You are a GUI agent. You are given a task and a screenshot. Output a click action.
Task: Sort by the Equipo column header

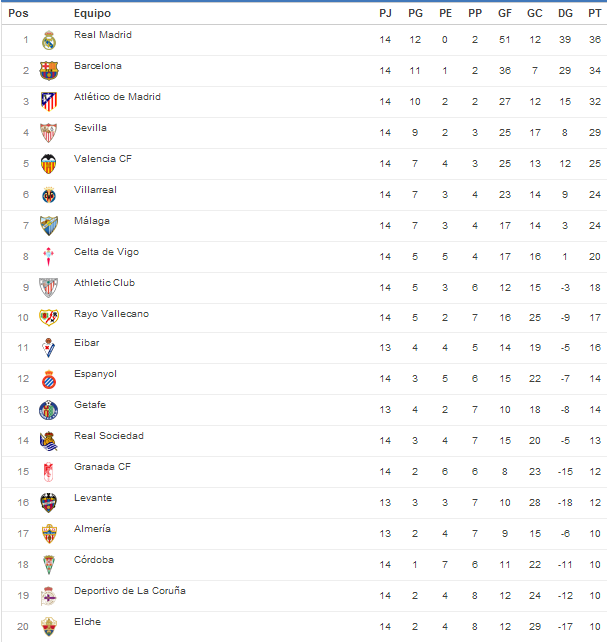[93, 13]
